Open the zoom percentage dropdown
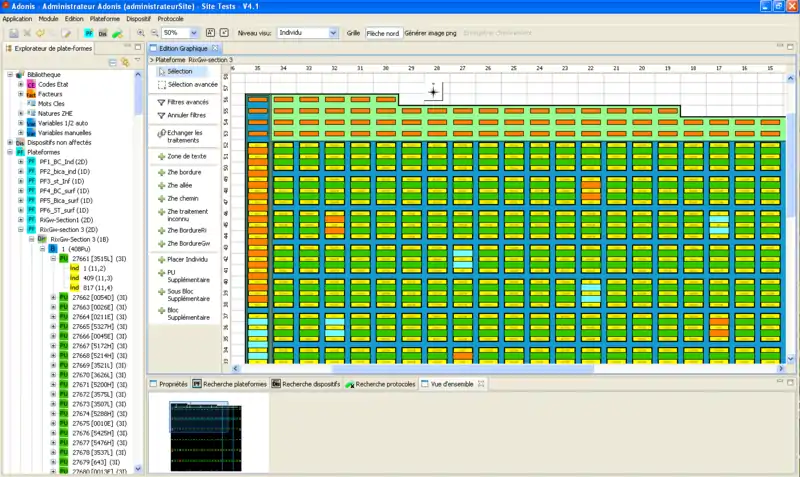The height and width of the screenshot is (477, 800). (194, 33)
